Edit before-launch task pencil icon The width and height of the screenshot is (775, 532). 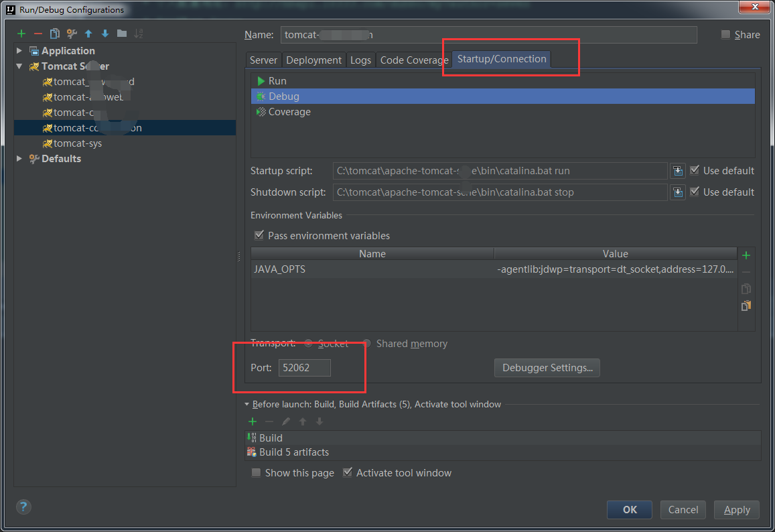pyautogui.click(x=285, y=421)
